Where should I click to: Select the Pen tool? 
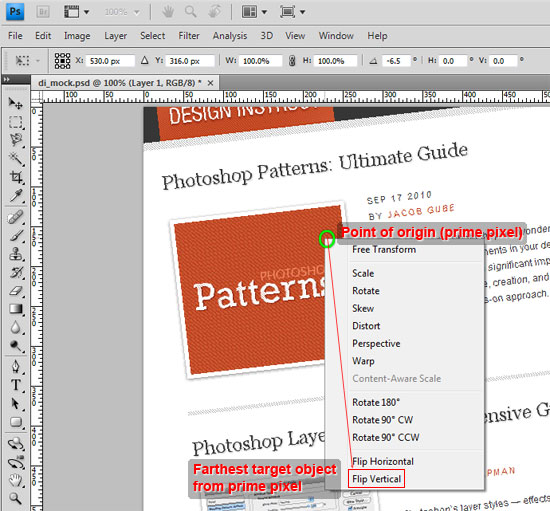click(x=16, y=367)
